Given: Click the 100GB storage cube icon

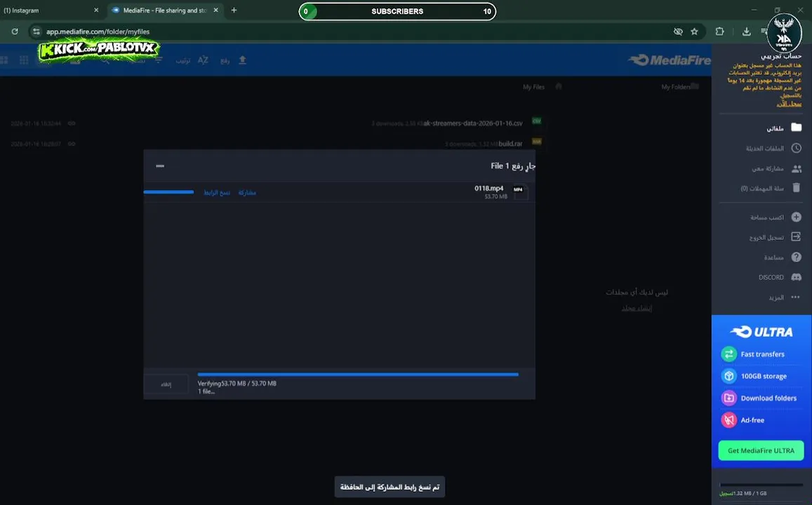Looking at the screenshot, I should pyautogui.click(x=728, y=376).
